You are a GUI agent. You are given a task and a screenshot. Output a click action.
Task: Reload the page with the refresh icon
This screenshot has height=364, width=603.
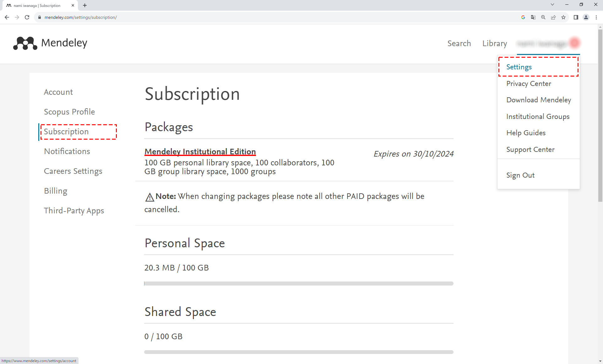click(x=27, y=17)
